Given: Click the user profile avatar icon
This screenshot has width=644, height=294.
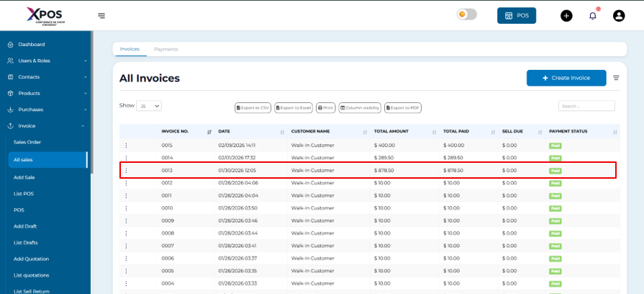Looking at the screenshot, I should pyautogui.click(x=619, y=16).
